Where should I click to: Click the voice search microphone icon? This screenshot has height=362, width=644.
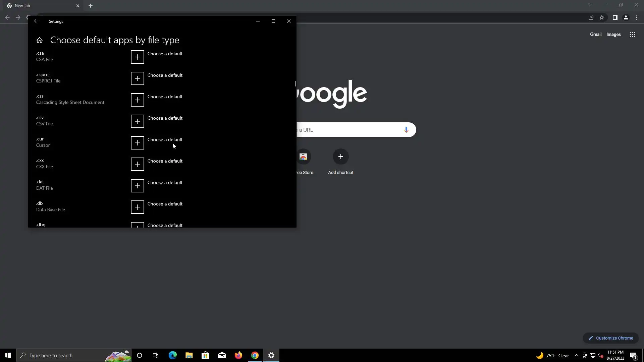406,130
